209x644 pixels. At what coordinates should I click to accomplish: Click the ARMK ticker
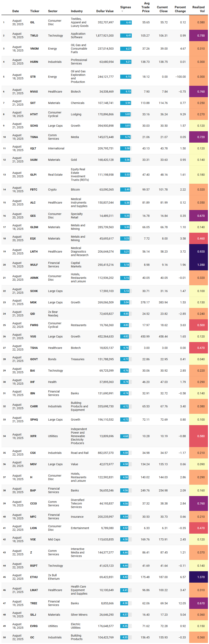[34, 278]
